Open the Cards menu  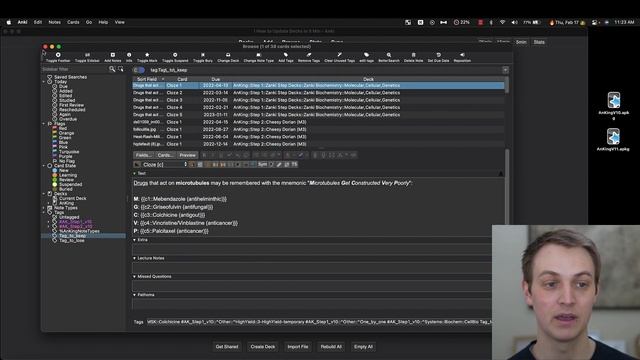(x=73, y=22)
